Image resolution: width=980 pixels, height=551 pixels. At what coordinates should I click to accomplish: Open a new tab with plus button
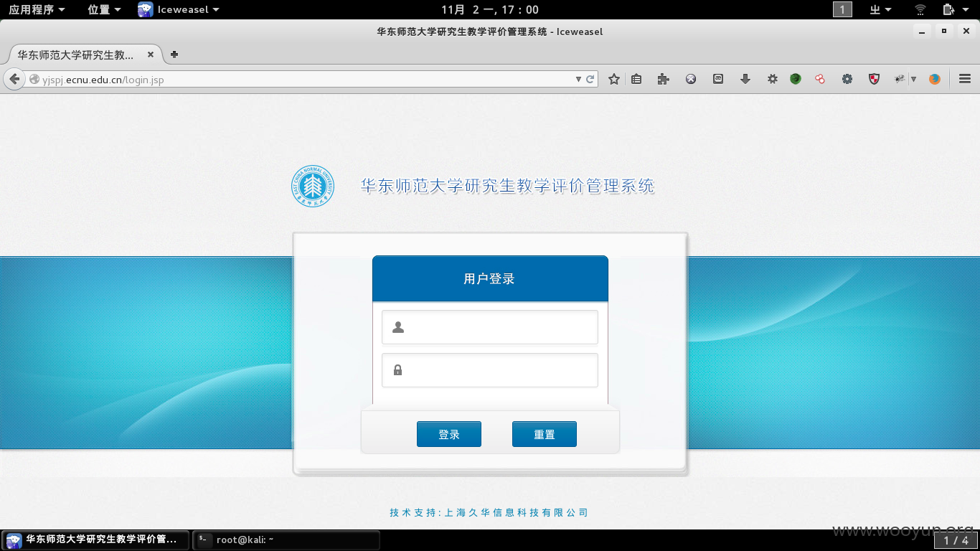[174, 54]
